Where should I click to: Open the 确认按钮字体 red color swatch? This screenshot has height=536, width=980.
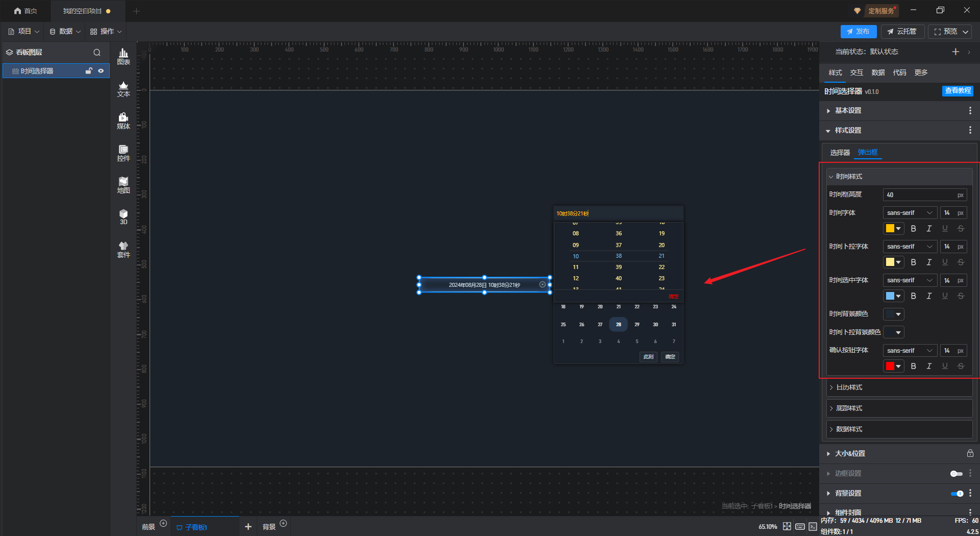(894, 366)
